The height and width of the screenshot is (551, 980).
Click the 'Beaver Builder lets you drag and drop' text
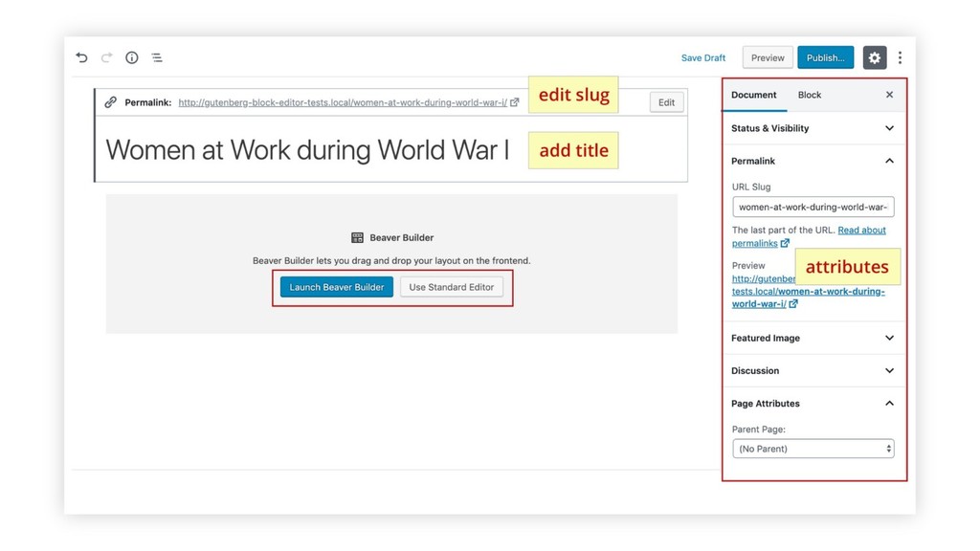(x=391, y=260)
